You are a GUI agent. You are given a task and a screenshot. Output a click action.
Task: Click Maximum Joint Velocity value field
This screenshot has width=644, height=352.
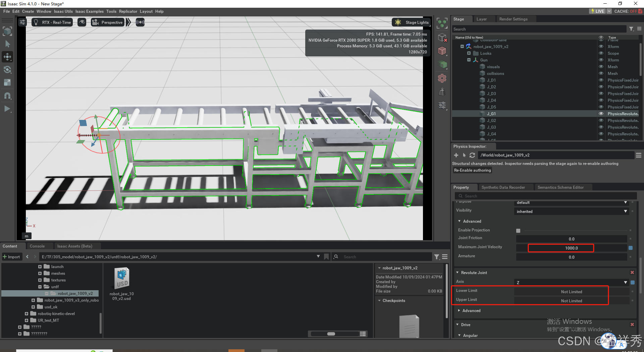(572, 248)
